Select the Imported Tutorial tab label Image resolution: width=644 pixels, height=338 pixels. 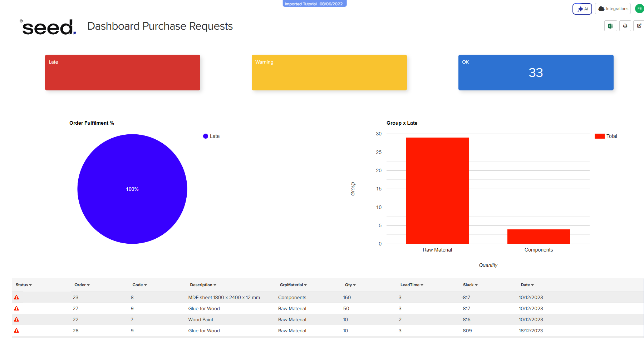point(314,4)
